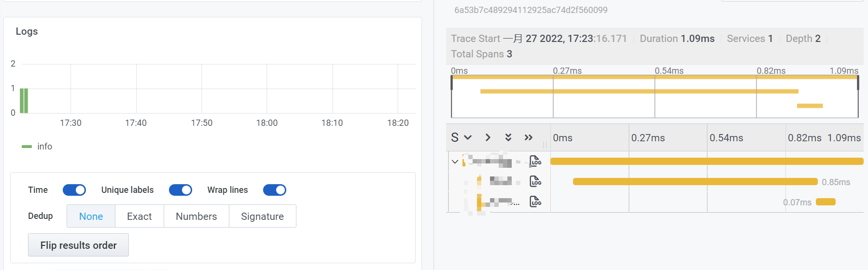Open logs icon for the root span
Screen dimensions: 868x270
point(535,161)
